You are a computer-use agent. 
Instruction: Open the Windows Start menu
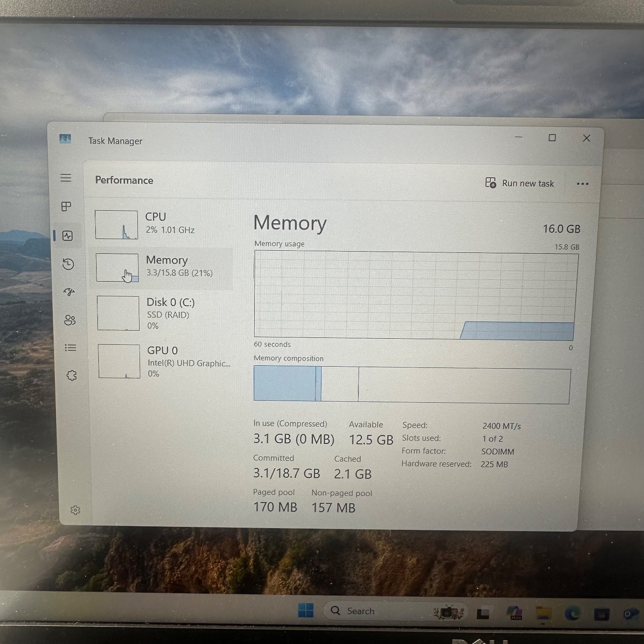click(306, 610)
